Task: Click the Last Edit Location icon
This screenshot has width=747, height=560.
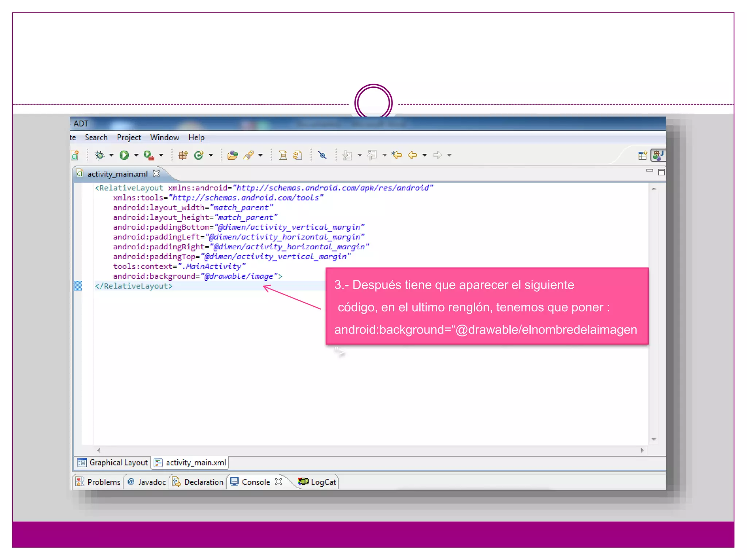Action: pyautogui.click(x=397, y=155)
